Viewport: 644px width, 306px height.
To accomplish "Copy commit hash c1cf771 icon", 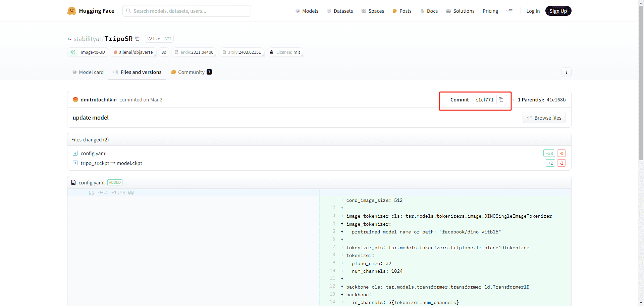I will click(x=501, y=99).
